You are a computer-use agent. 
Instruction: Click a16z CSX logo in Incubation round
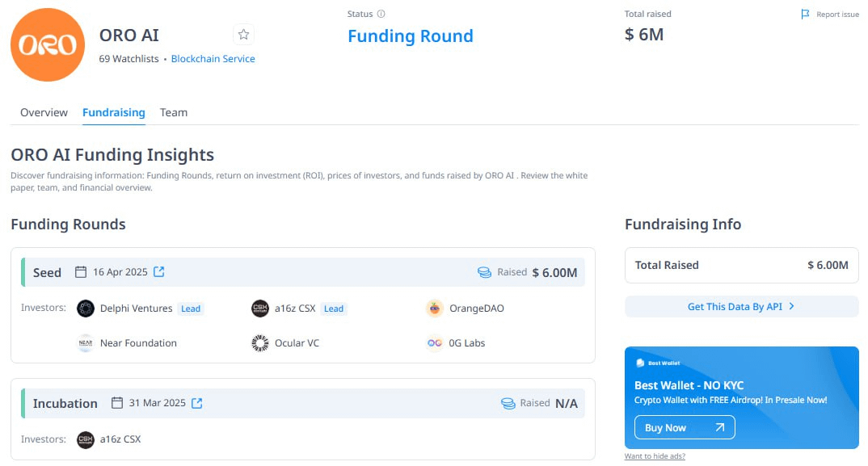pos(86,440)
